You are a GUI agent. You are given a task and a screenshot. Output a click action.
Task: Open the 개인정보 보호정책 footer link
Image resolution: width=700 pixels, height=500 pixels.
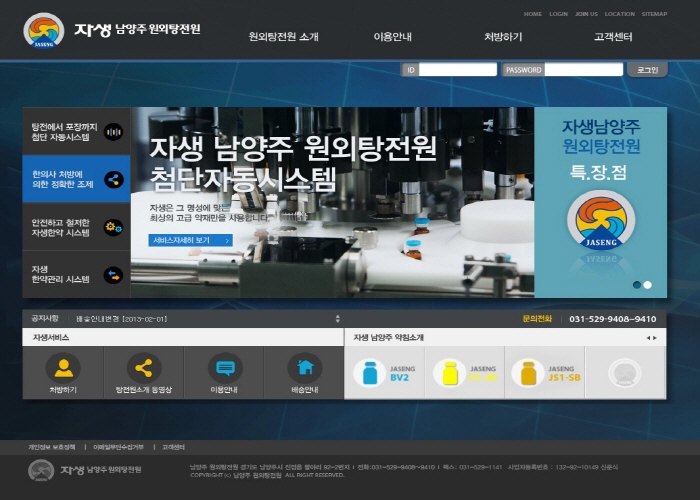(52, 447)
